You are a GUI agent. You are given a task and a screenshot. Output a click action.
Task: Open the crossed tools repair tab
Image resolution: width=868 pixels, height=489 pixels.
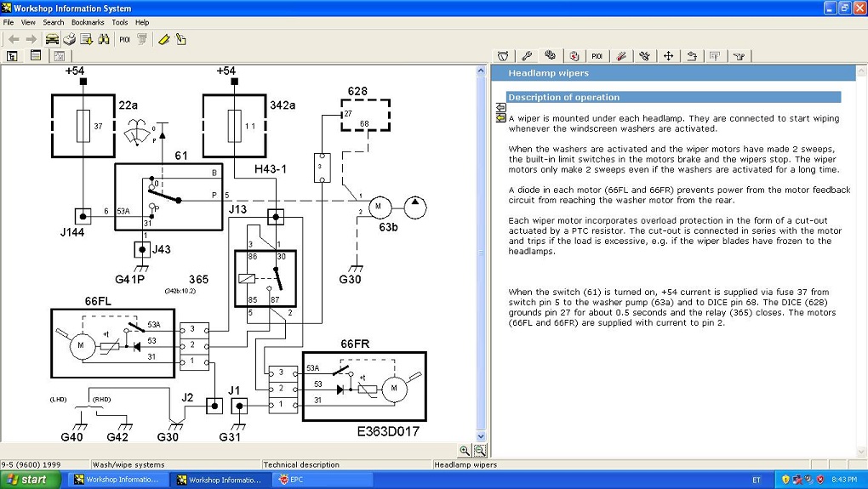644,56
